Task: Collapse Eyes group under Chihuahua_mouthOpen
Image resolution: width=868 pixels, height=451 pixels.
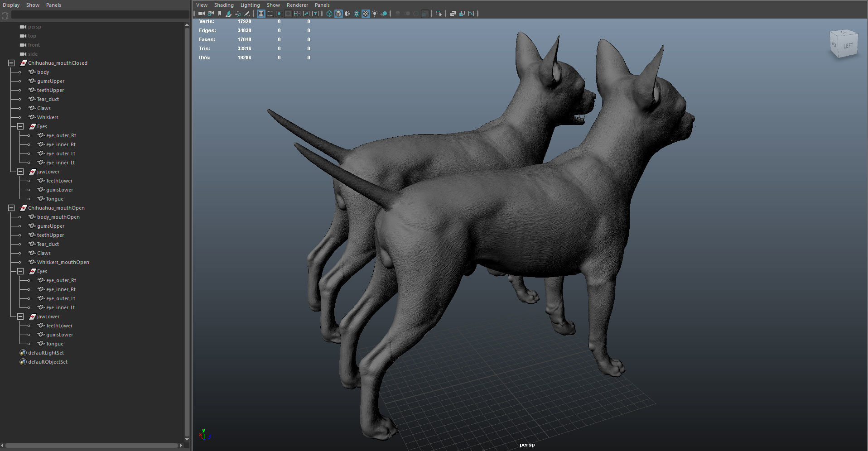Action: 20,271
